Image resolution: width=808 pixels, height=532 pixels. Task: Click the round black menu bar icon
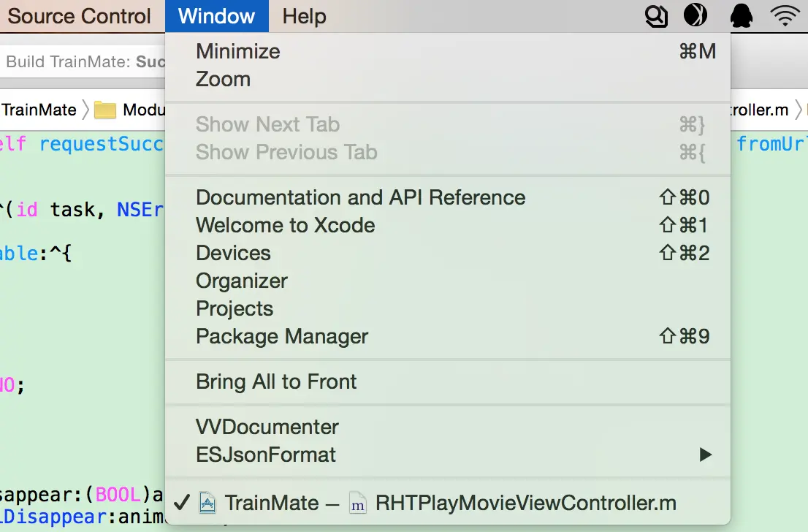pos(695,15)
